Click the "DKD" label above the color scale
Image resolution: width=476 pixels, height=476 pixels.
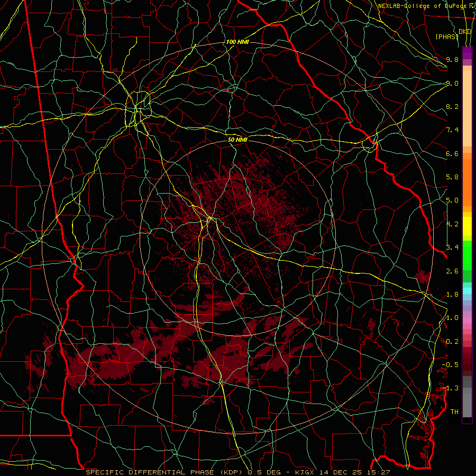(x=465, y=32)
